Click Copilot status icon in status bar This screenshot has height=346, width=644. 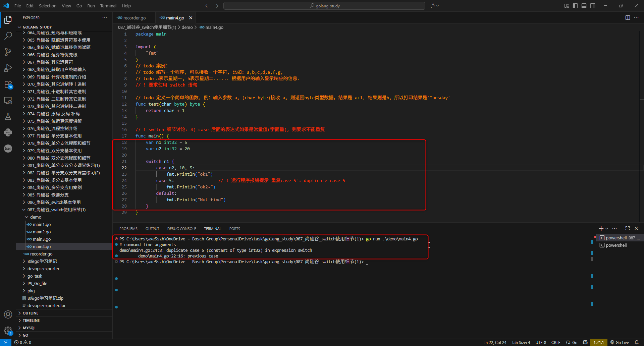[585, 342]
